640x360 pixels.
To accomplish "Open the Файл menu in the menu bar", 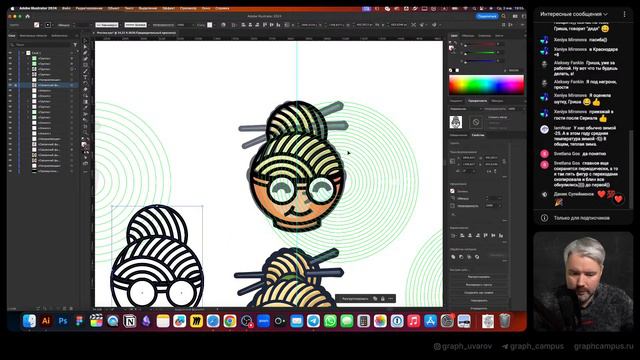I will point(66,8).
